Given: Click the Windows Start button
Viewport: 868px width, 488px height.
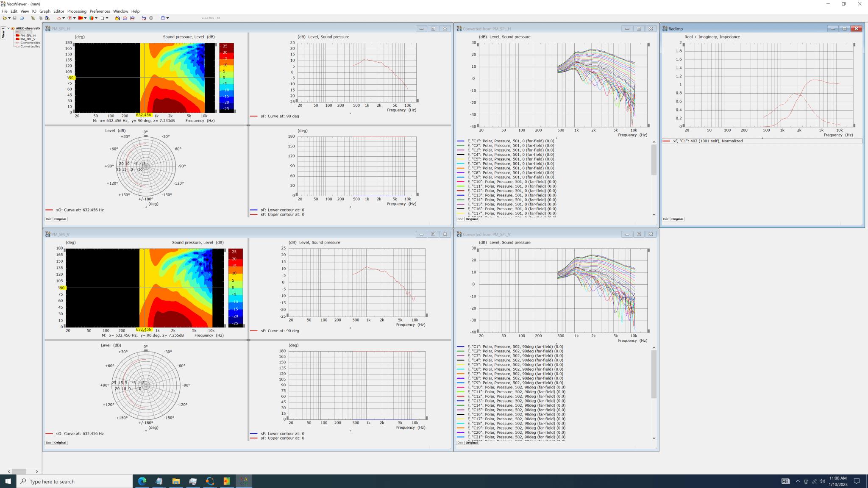Looking at the screenshot, I should (8, 481).
